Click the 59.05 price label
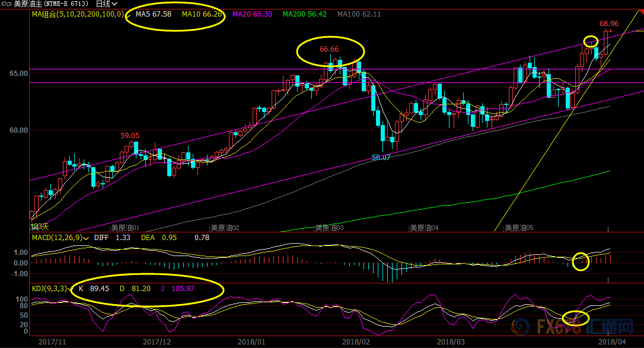The width and height of the screenshot is (644, 348). click(x=130, y=135)
